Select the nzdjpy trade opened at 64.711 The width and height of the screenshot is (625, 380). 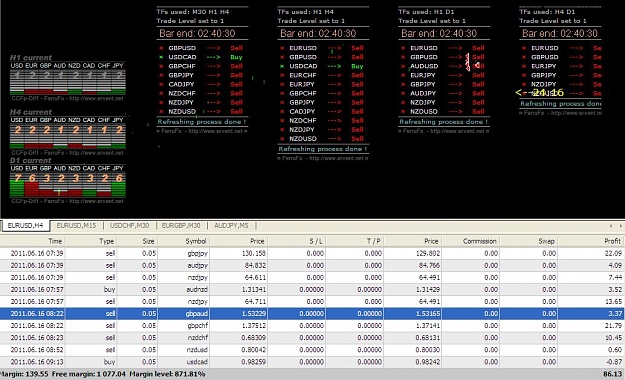312,301
